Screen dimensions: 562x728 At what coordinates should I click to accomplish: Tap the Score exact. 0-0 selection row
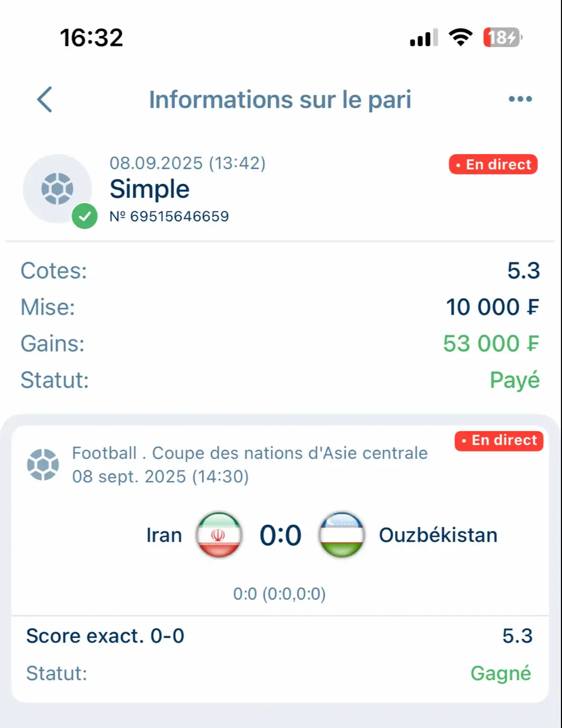pyautogui.click(x=280, y=636)
